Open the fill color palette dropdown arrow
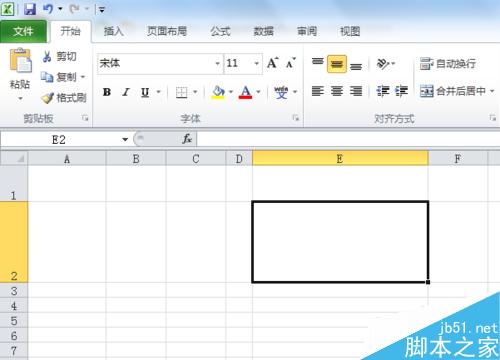This screenshot has height=360, width=500. tap(231, 92)
